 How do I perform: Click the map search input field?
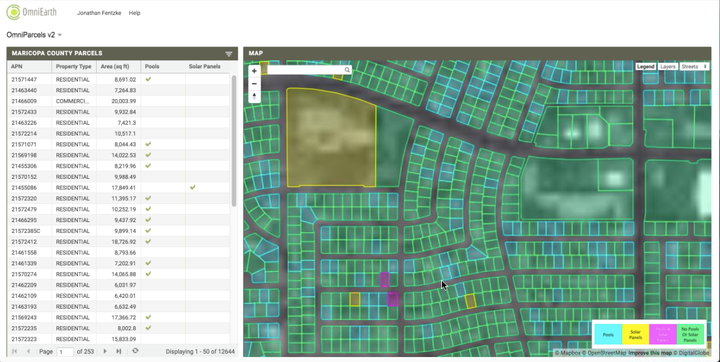pos(305,70)
